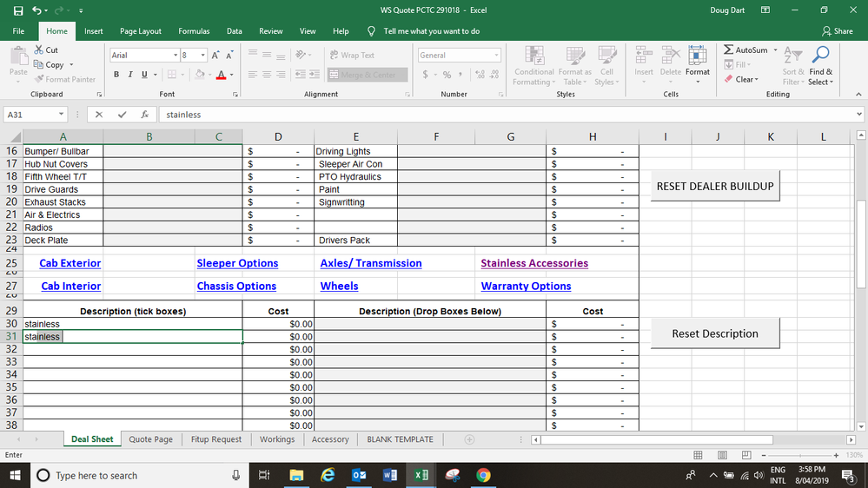Switch to the Formulas tab

[194, 31]
